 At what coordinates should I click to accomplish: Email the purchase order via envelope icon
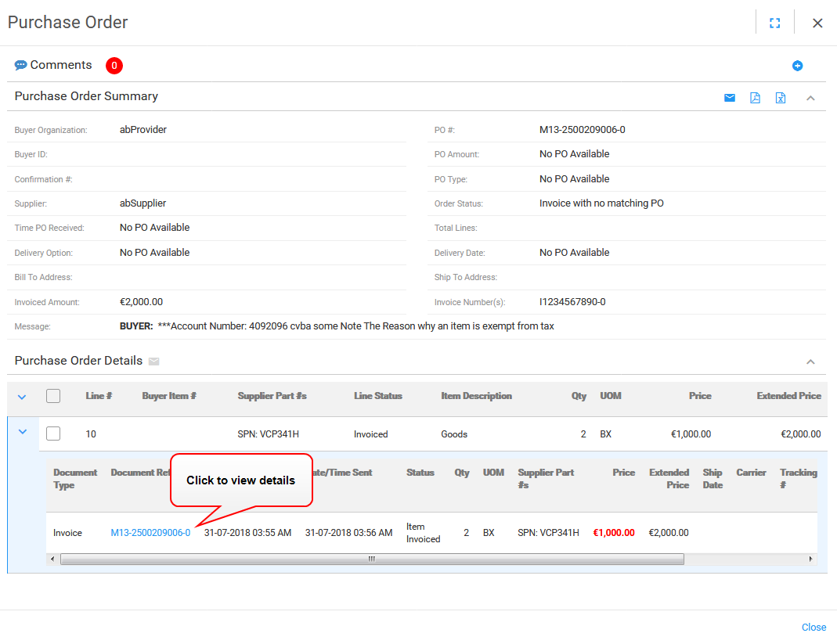[730, 97]
